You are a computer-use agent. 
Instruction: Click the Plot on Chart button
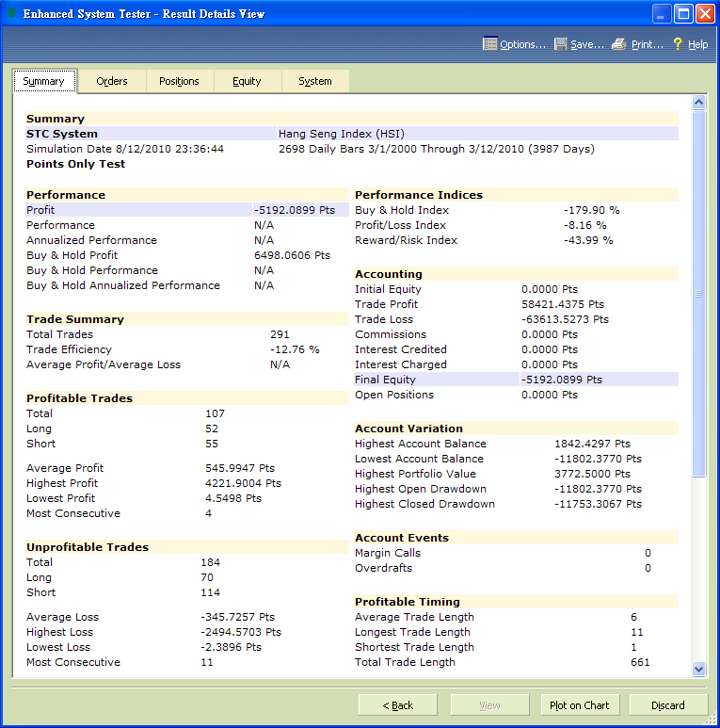[580, 705]
